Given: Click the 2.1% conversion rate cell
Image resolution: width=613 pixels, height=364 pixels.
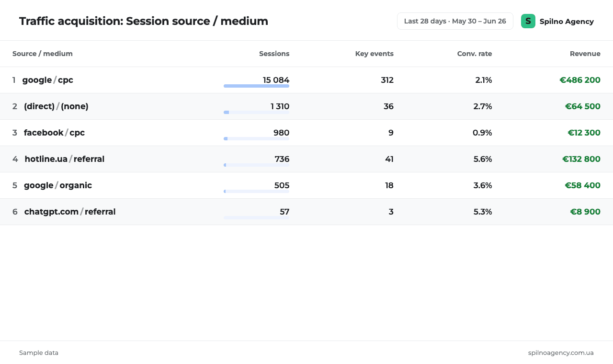Looking at the screenshot, I should pos(484,80).
